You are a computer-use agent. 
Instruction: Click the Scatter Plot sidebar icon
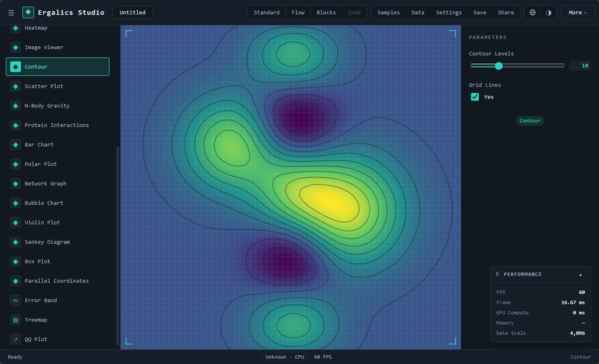(16, 86)
